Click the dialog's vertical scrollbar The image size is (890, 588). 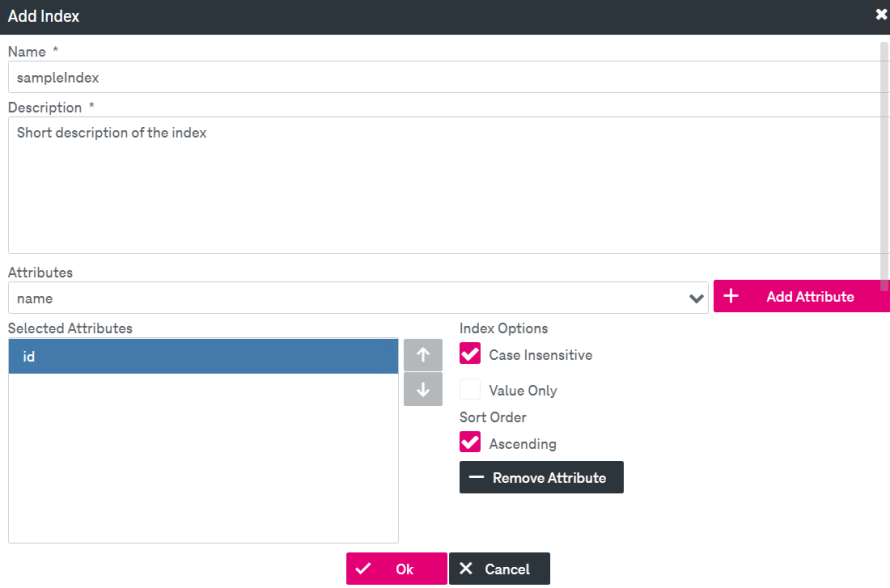884,167
